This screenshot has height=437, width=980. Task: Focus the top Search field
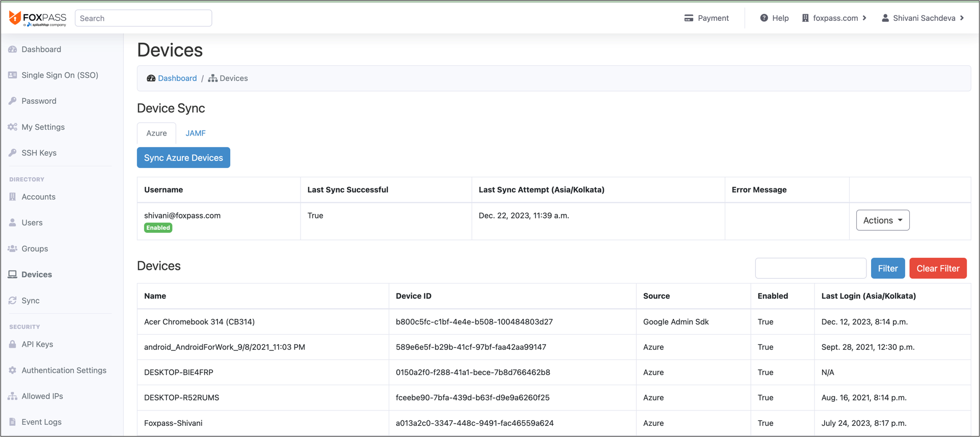144,18
